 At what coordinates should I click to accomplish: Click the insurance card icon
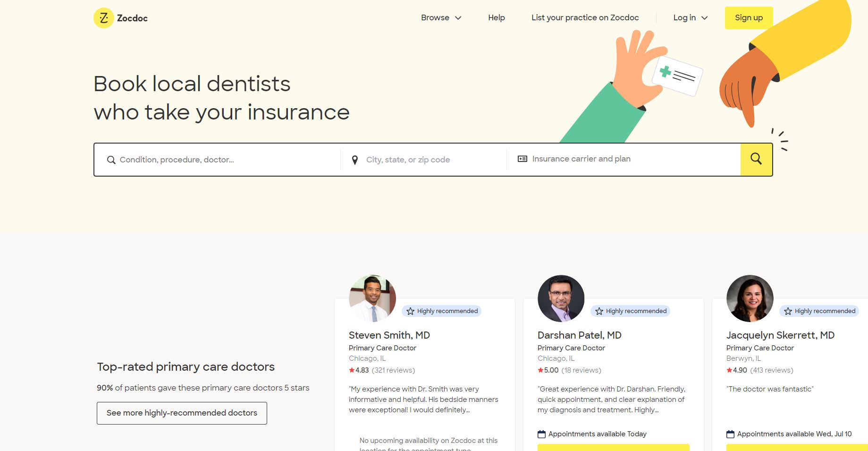(x=522, y=159)
